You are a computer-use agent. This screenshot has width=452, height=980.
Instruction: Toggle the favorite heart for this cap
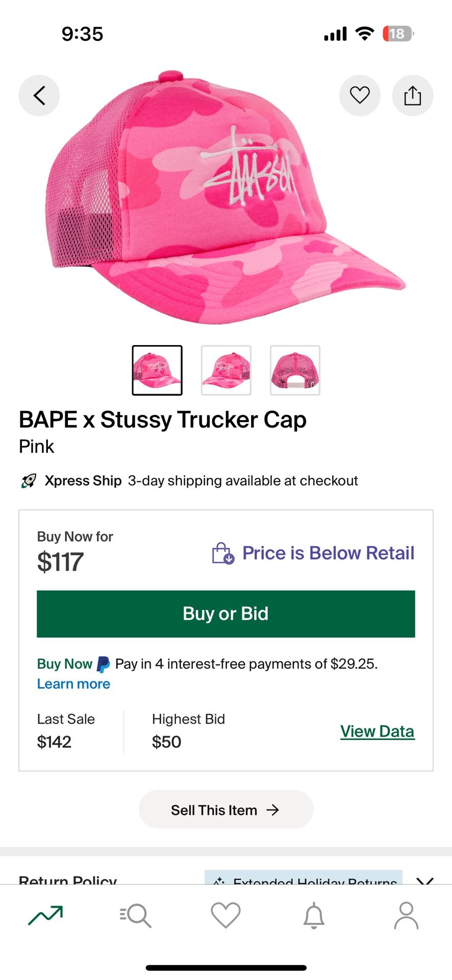click(x=360, y=95)
